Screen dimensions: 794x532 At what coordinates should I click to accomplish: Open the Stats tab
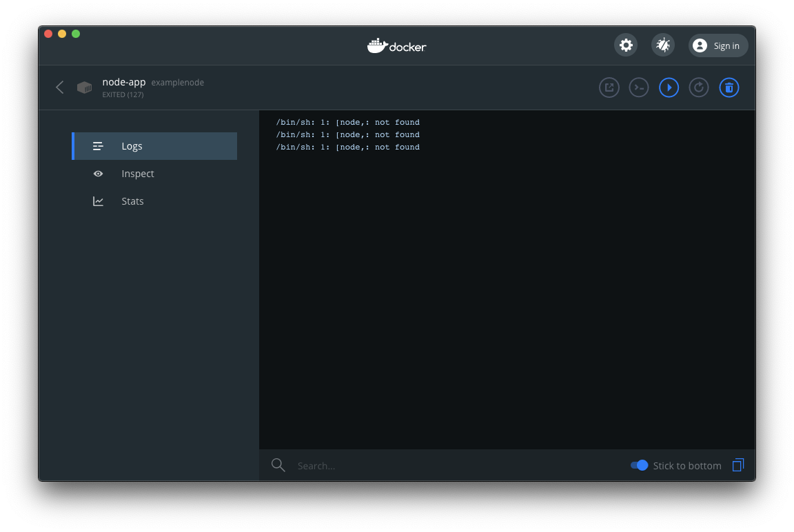[x=132, y=201]
